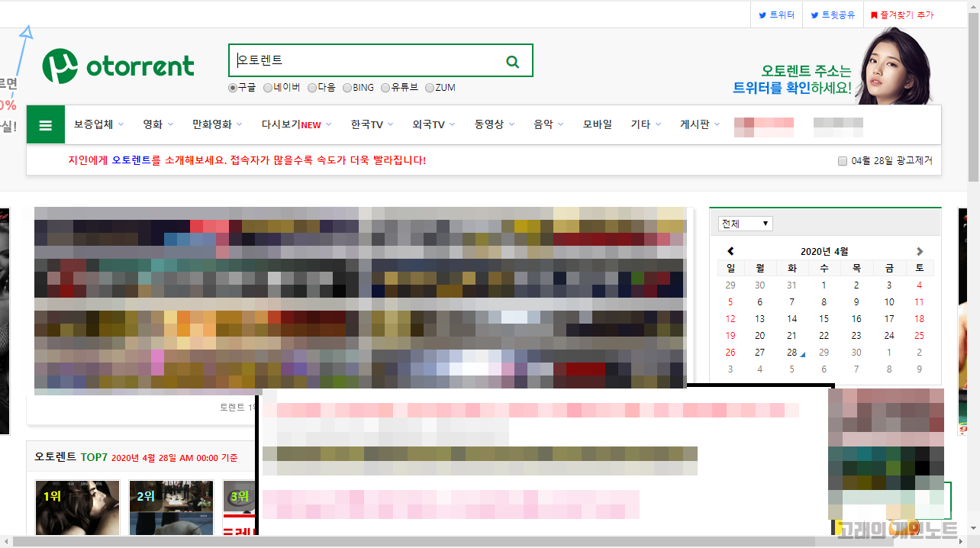980x548 pixels.
Task: Open the 트위터 link
Action: tap(777, 15)
